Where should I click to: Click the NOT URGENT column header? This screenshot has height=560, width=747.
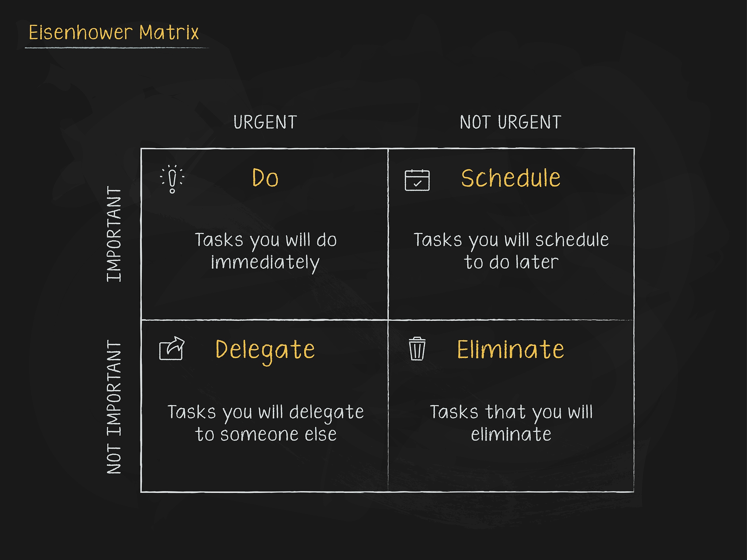[x=510, y=122]
